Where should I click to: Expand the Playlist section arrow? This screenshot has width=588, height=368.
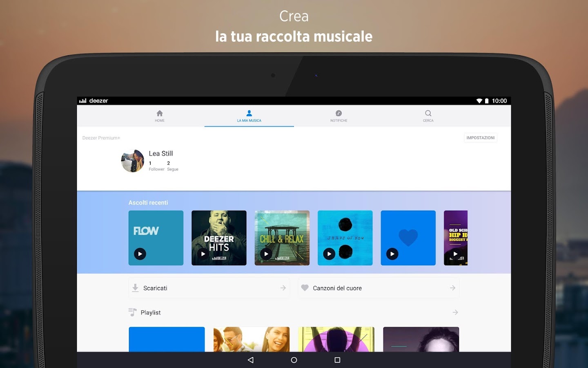[x=455, y=312]
